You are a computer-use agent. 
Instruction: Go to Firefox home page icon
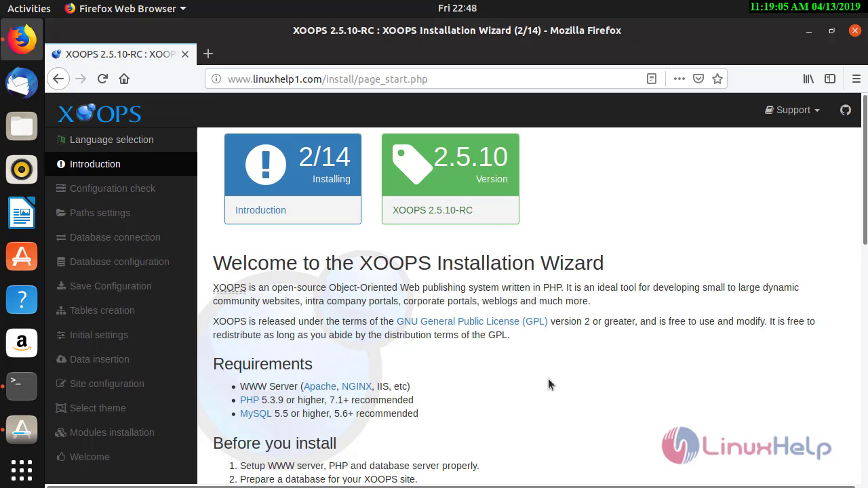click(x=123, y=79)
